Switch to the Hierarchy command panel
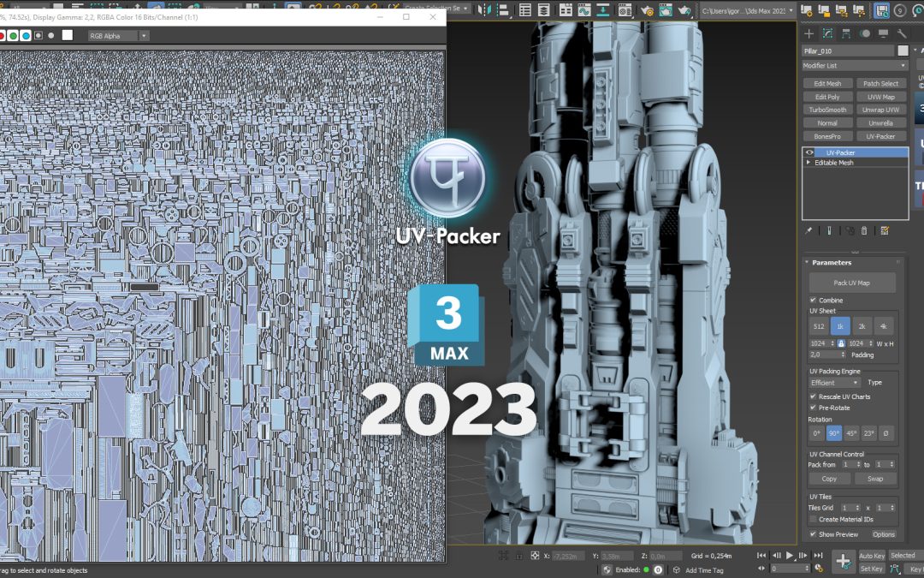924x578 pixels. [846, 33]
